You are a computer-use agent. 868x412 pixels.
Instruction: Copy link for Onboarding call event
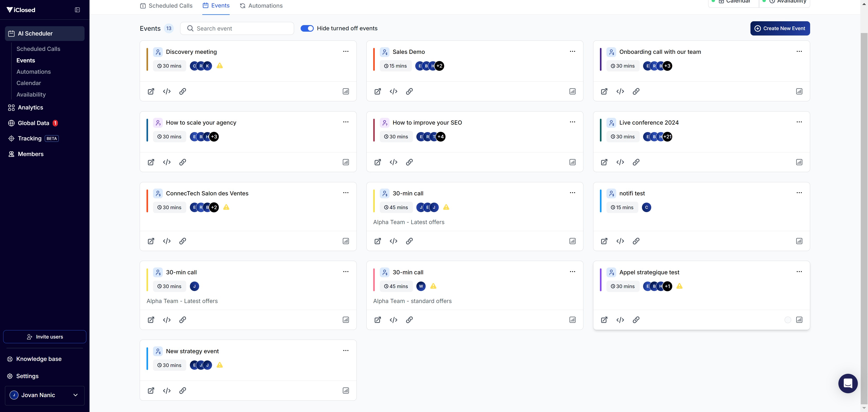pos(636,91)
